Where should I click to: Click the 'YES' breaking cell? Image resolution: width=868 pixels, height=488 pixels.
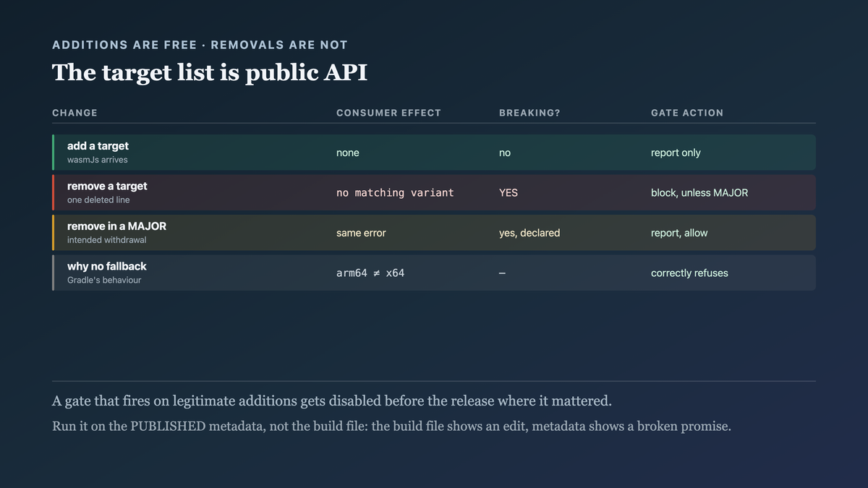click(x=509, y=193)
